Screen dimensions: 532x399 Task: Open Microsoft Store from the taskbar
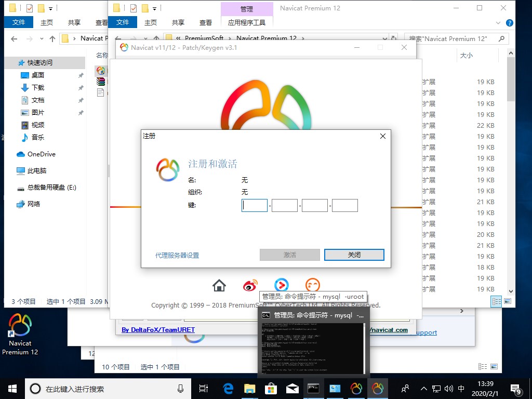pyautogui.click(x=271, y=389)
